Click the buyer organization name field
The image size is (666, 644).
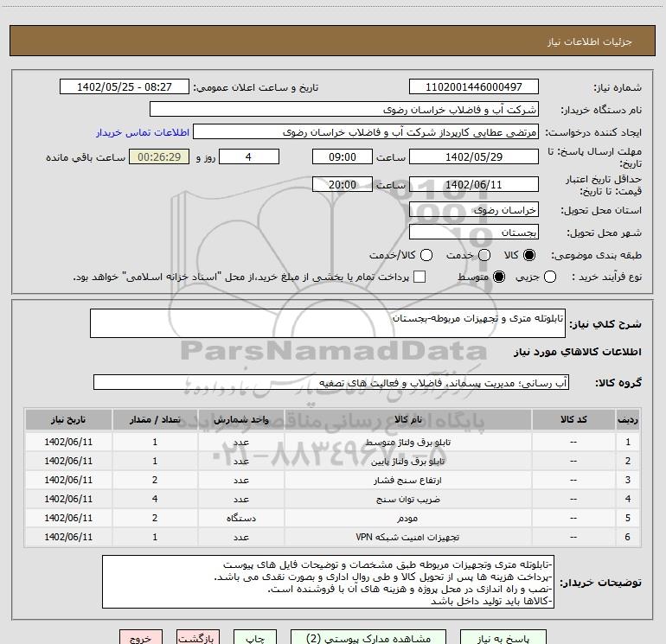pos(344,110)
